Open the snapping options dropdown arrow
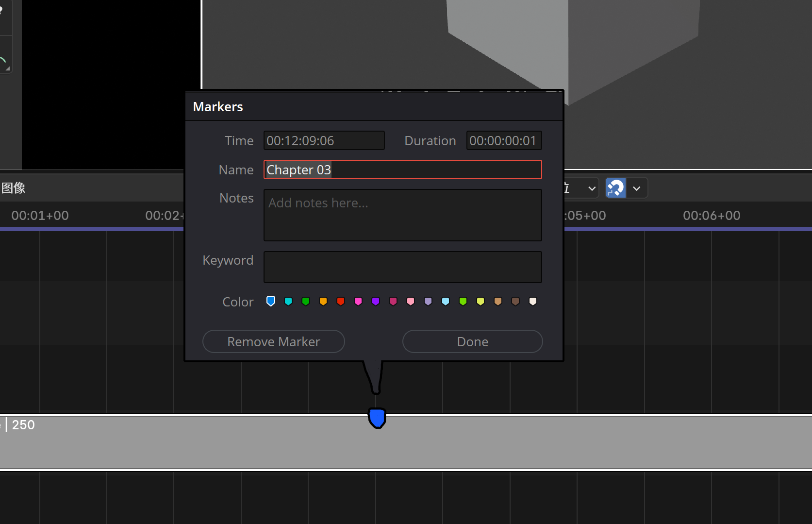812x524 pixels. click(637, 188)
